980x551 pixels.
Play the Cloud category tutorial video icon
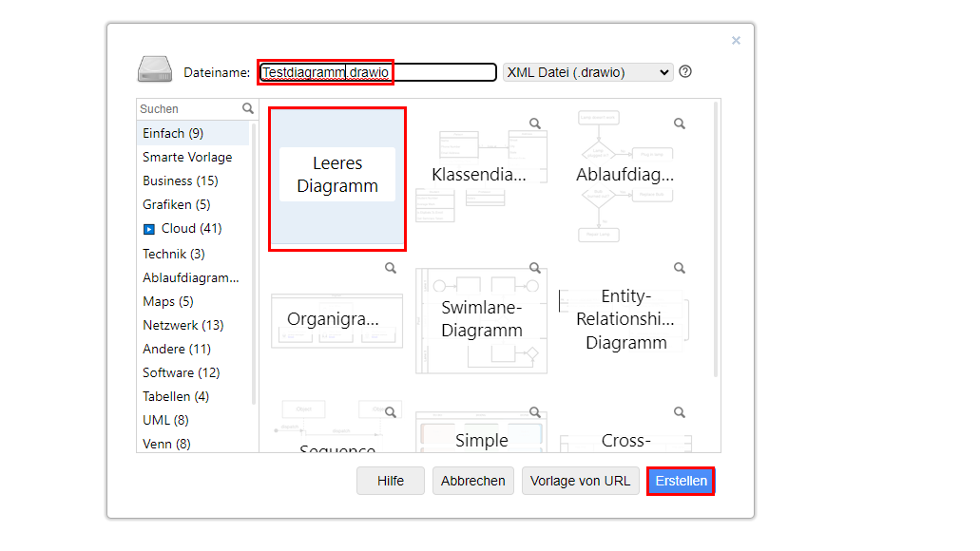(x=149, y=228)
